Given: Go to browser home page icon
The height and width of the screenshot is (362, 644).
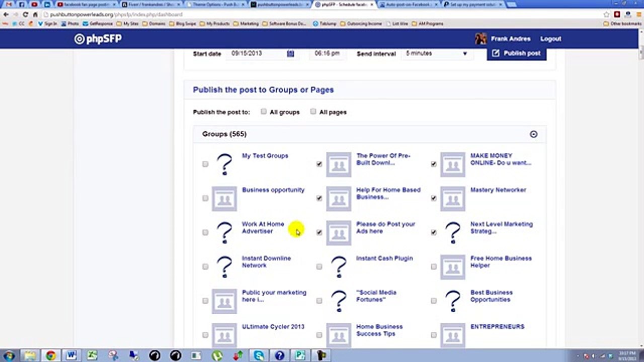Looking at the screenshot, I should 35,15.
